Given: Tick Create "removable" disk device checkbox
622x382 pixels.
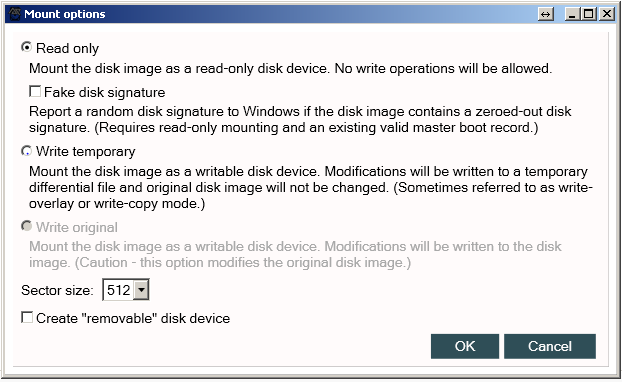Looking at the screenshot, I should (27, 317).
